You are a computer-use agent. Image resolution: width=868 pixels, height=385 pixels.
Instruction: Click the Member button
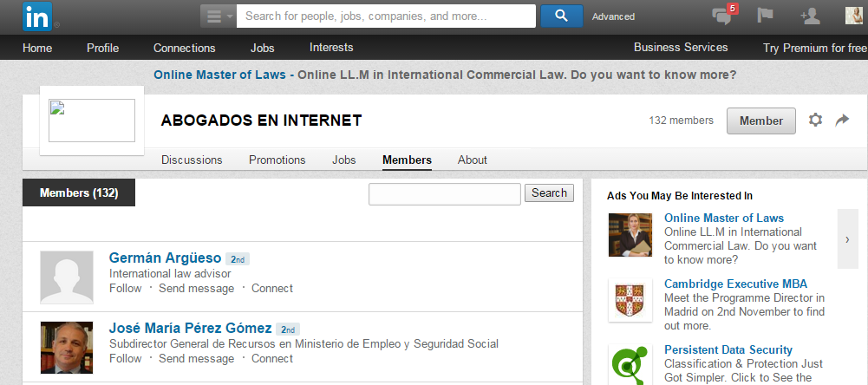(x=760, y=121)
